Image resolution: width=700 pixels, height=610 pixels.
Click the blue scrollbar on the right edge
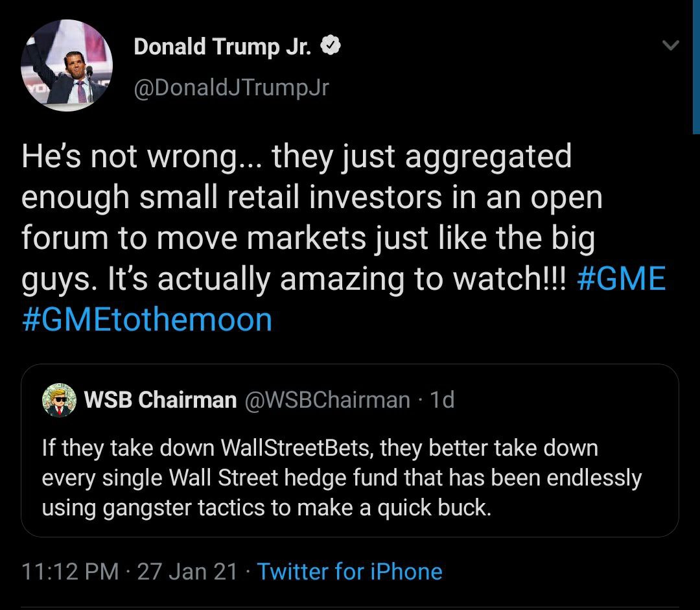[696, 65]
